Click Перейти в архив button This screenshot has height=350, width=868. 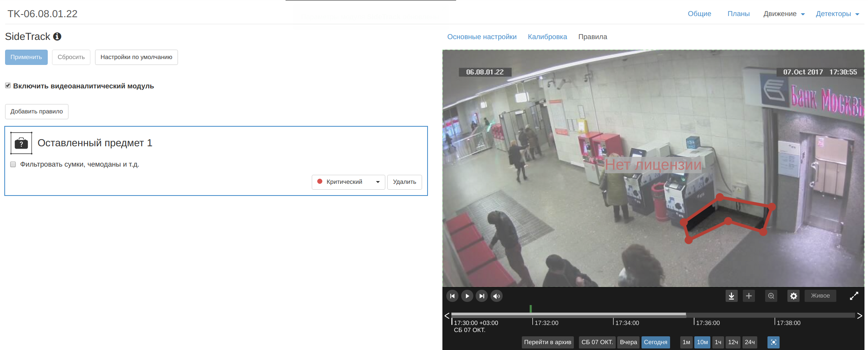(548, 342)
